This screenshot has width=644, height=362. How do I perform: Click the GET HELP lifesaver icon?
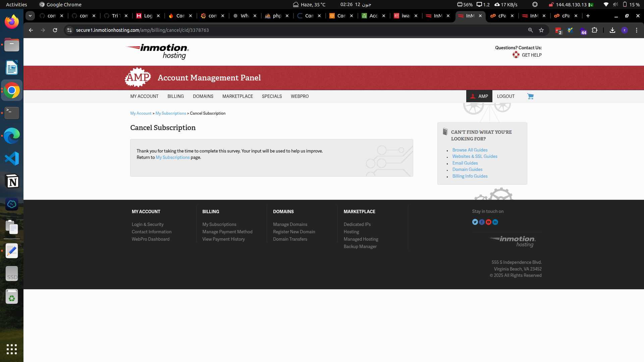tap(516, 55)
